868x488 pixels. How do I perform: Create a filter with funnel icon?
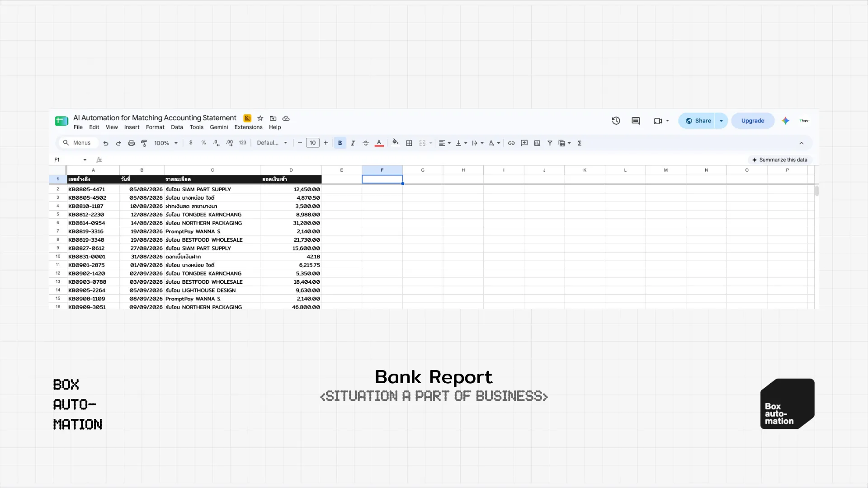550,143
